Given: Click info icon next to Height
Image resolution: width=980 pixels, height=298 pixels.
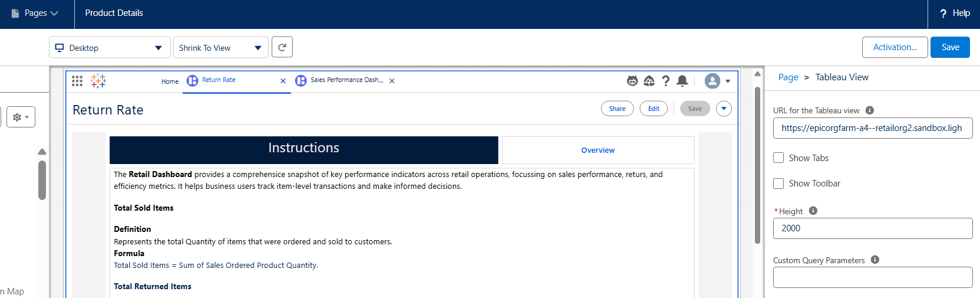Looking at the screenshot, I should click(x=813, y=211).
